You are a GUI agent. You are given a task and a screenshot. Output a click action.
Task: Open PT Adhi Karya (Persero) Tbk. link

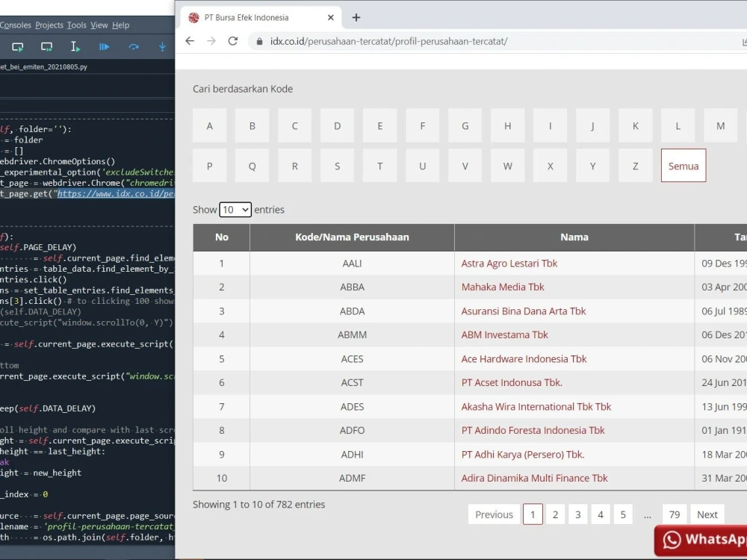coord(523,454)
